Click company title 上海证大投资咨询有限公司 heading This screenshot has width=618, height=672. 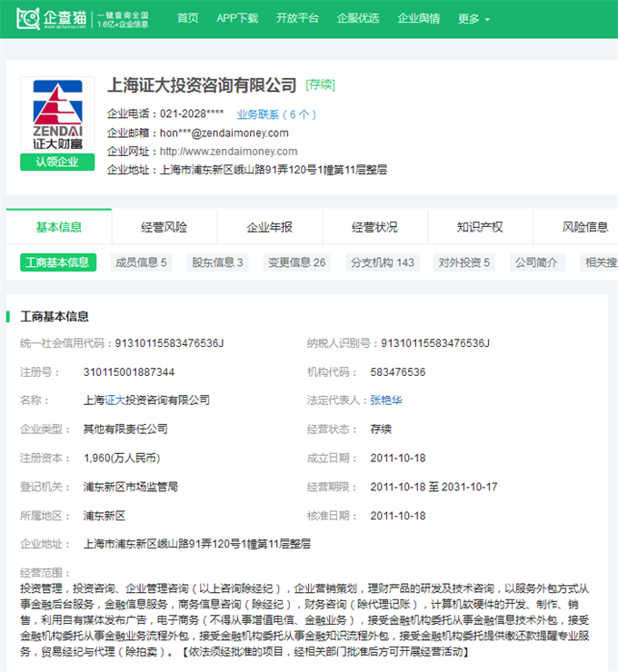pyautogui.click(x=202, y=85)
